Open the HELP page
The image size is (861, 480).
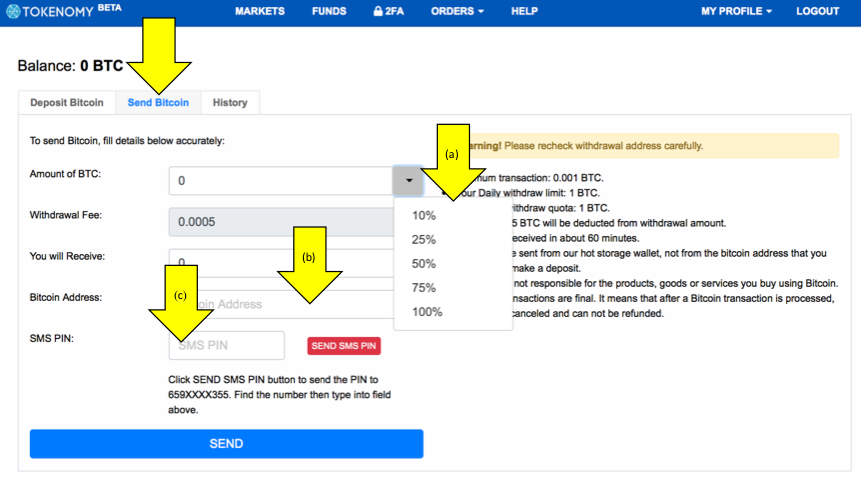pos(524,11)
